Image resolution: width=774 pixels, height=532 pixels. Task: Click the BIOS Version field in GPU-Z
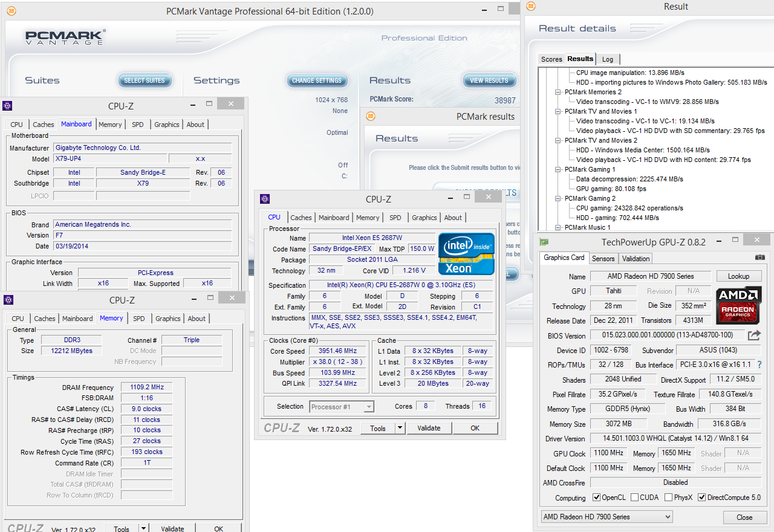(667, 335)
